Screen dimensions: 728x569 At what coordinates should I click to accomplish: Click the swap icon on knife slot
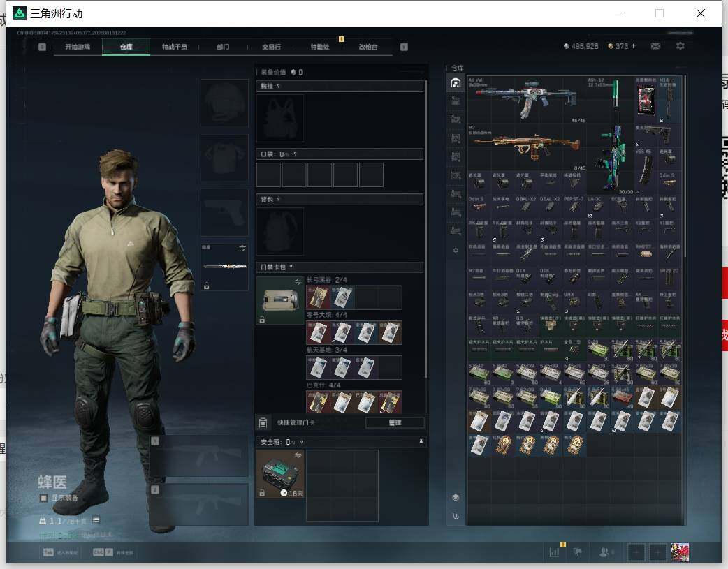[x=242, y=249]
